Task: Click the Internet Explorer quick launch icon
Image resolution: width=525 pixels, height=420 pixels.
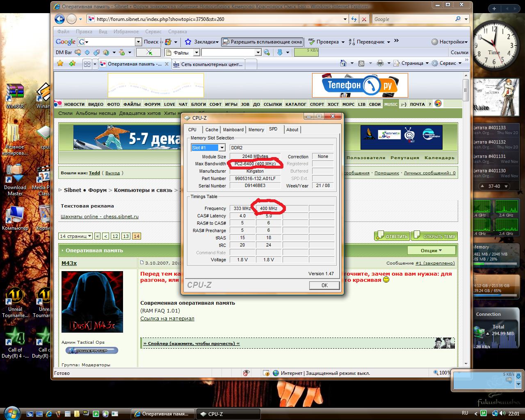Action: pyautogui.click(x=48, y=414)
